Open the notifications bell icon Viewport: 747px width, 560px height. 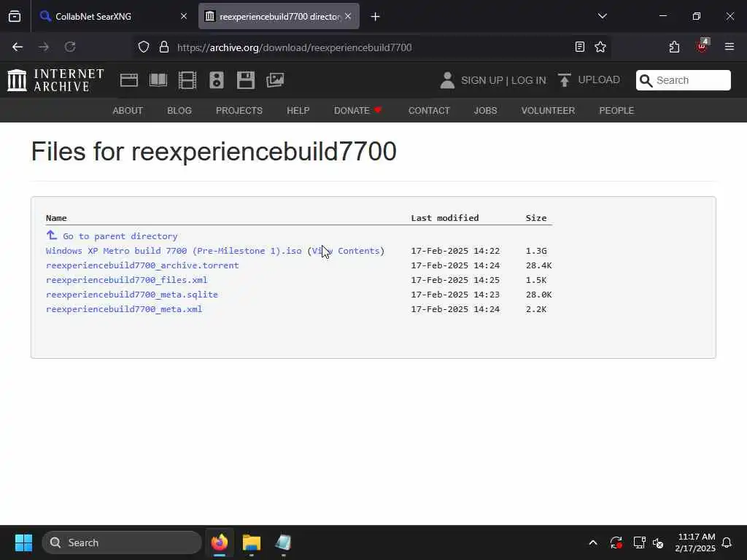727,542
